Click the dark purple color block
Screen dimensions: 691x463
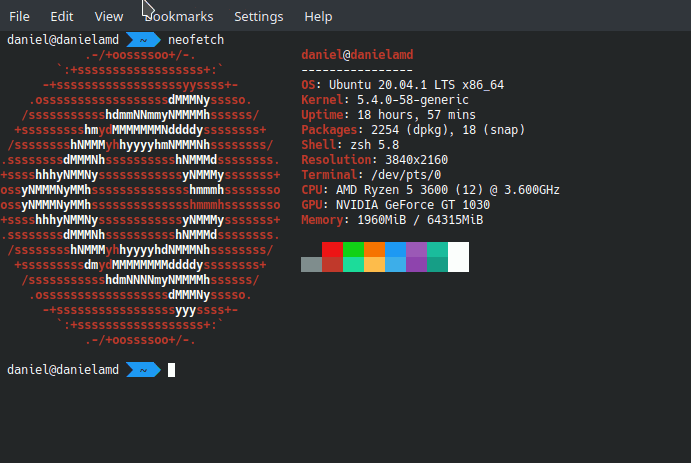(x=416, y=264)
